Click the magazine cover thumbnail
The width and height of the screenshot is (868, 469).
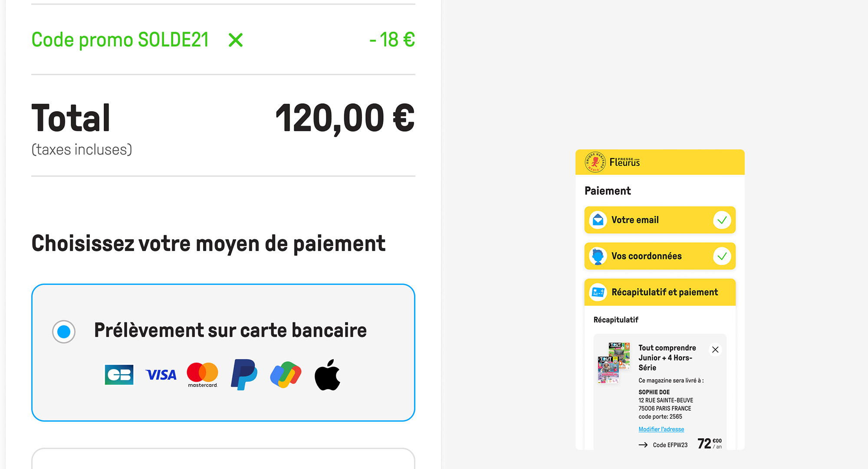tap(613, 363)
